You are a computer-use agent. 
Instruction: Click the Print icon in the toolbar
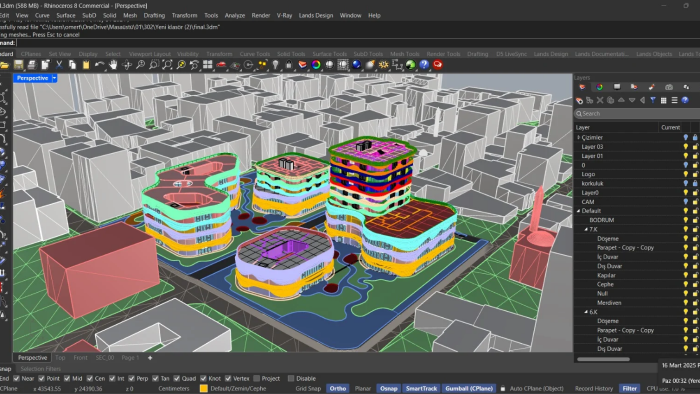pos(32,65)
